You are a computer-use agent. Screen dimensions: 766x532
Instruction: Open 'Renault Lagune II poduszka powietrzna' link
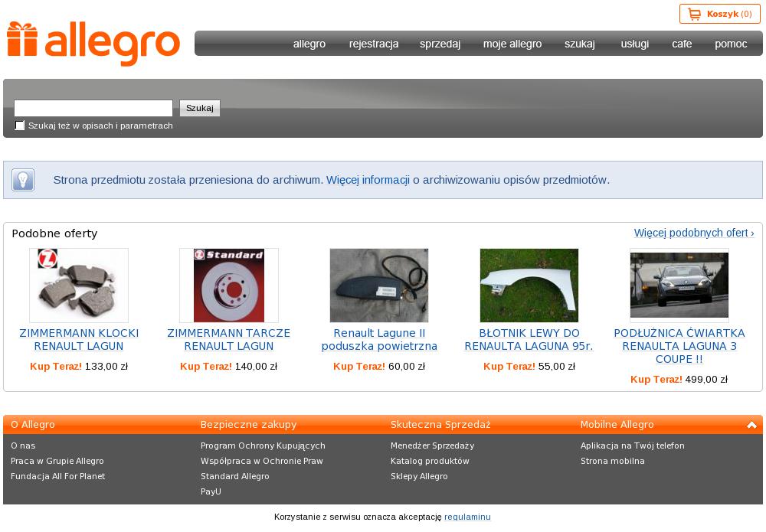pos(379,340)
